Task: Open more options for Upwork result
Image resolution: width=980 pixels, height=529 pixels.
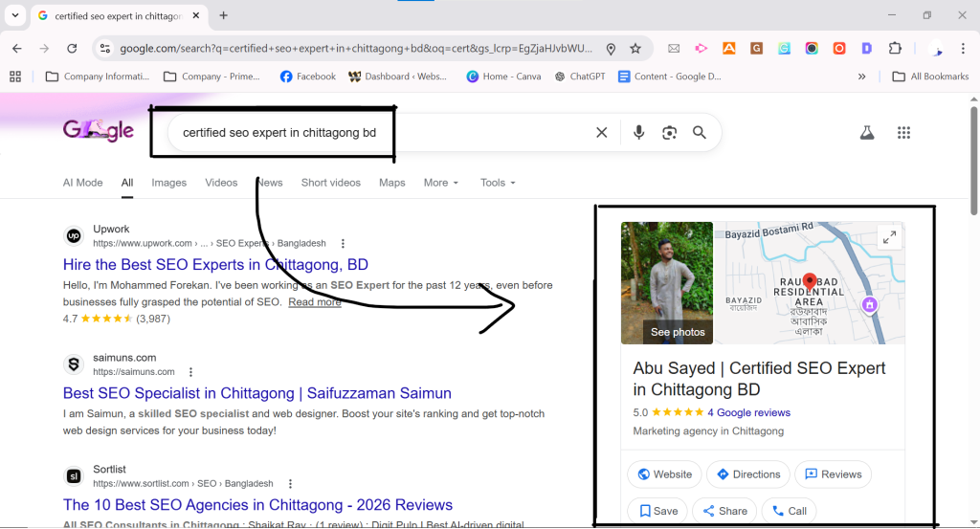Action: [344, 244]
